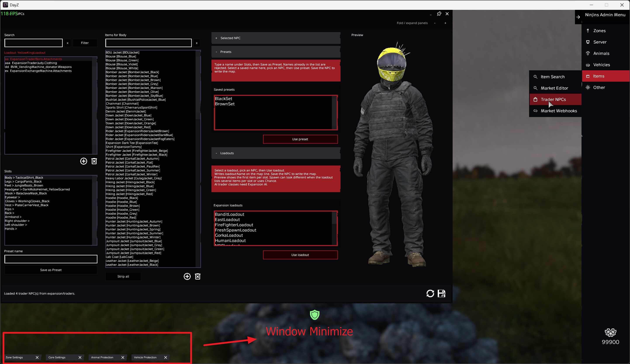Screen dimensions: 630x364
Task: Close the minimized Animal Protection window tab
Action: 123,357
